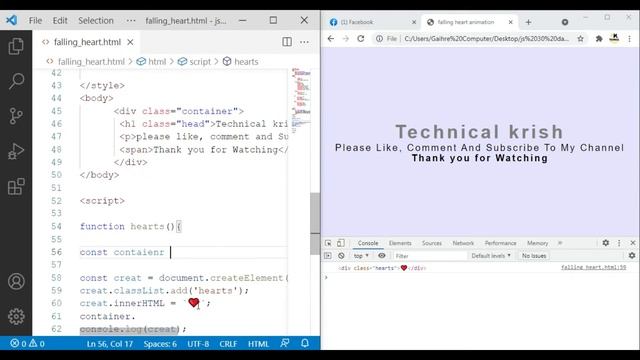Open the Edit menu
Image resolution: width=640 pixels, height=360 pixels.
[x=60, y=20]
